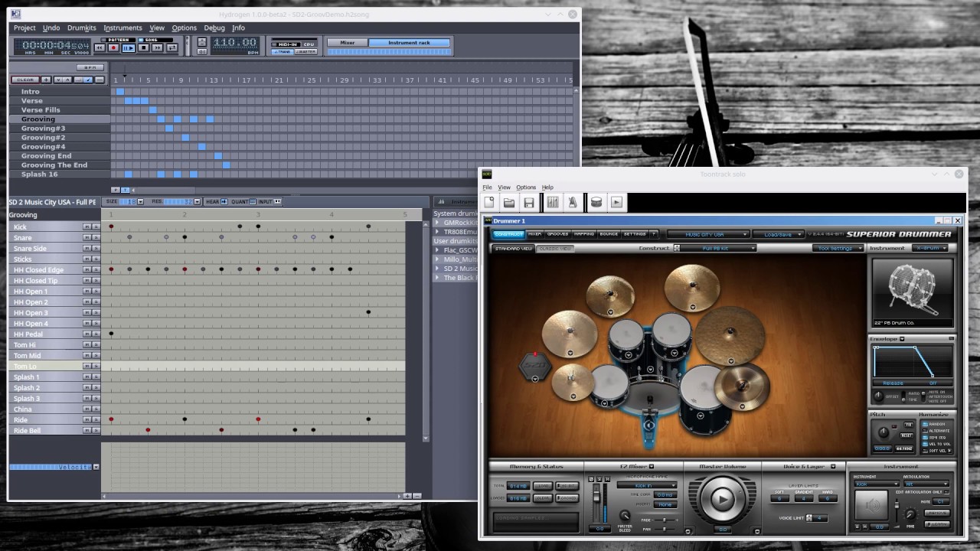The image size is (980, 551).
Task: Click the play icon in Toontrack solo toolbar
Action: click(616, 202)
